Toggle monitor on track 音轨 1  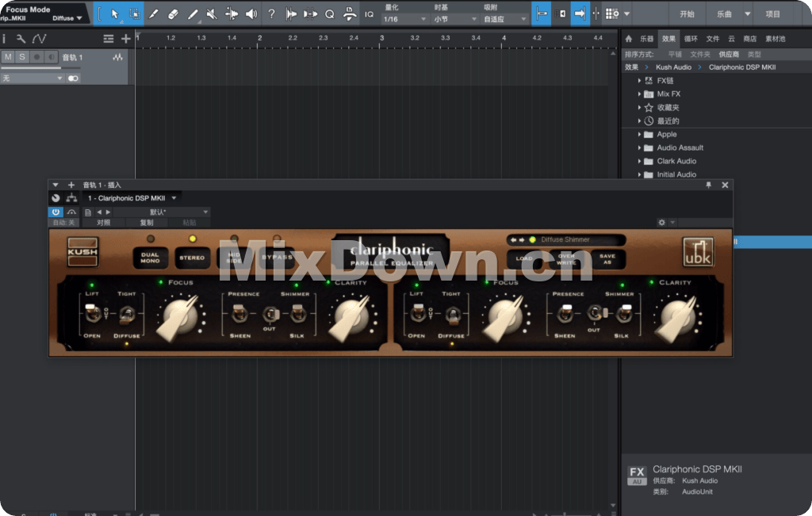click(x=51, y=57)
